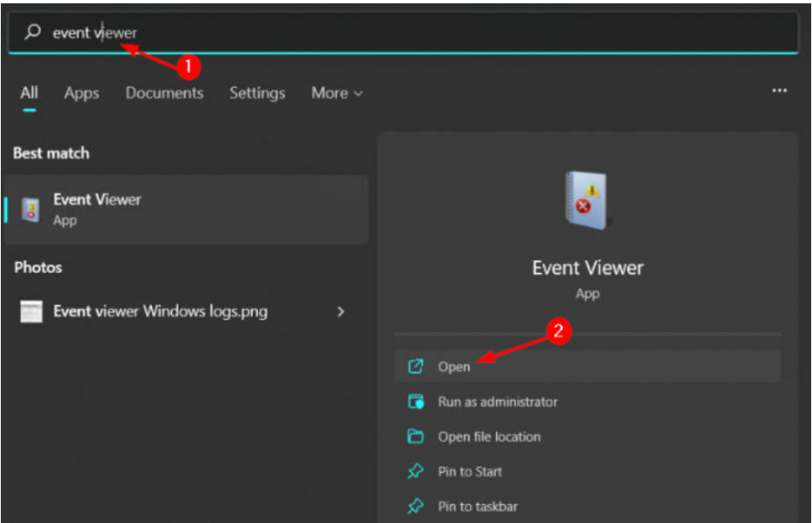Click the Open icon in the actions list
Viewport: 812px width, 523px height.
pos(416,367)
